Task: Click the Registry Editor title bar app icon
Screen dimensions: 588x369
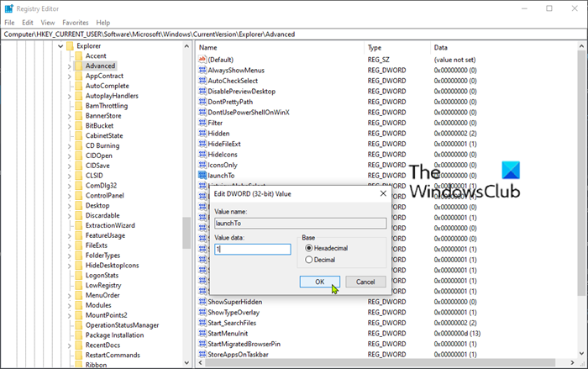Action: pyautogui.click(x=8, y=8)
